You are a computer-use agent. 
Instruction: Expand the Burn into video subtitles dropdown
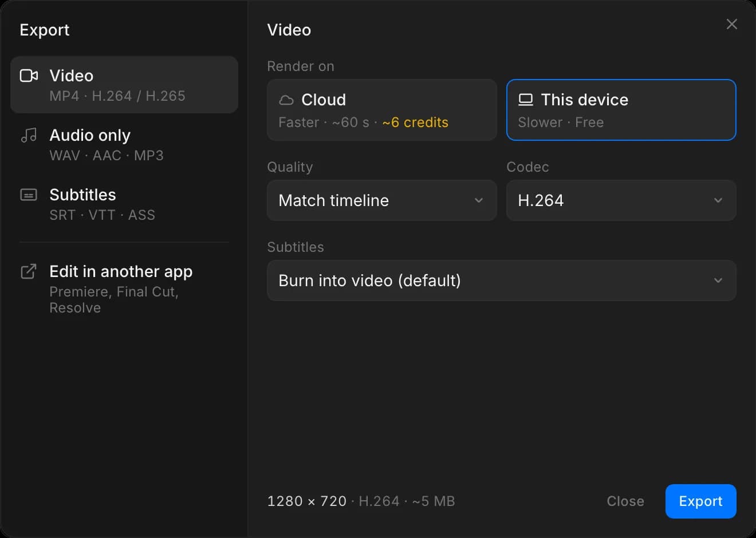point(501,280)
